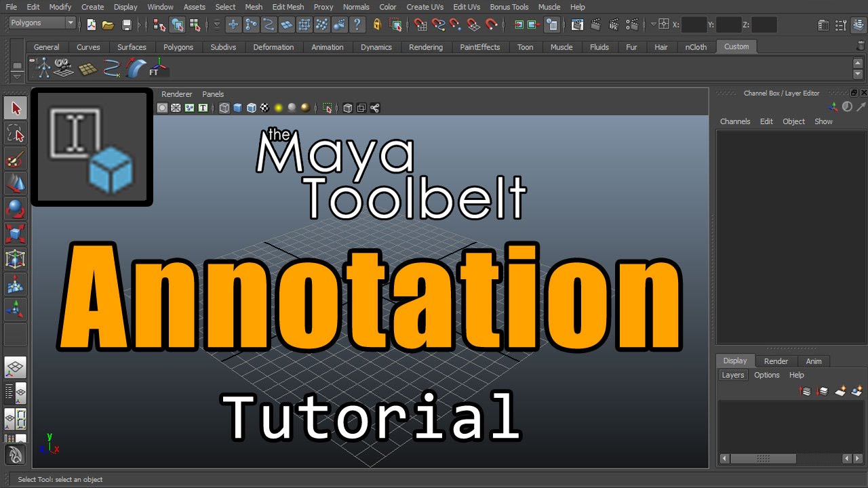Open the Mesh menu
Viewport: 868px width, 488px height.
[x=254, y=7]
